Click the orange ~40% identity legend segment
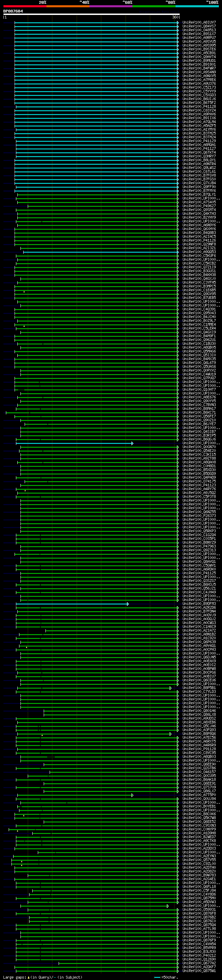 coord(68,6)
